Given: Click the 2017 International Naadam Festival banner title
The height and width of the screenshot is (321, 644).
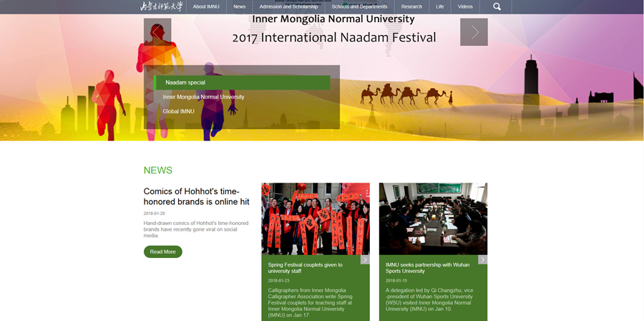Looking at the screenshot, I should [x=334, y=38].
